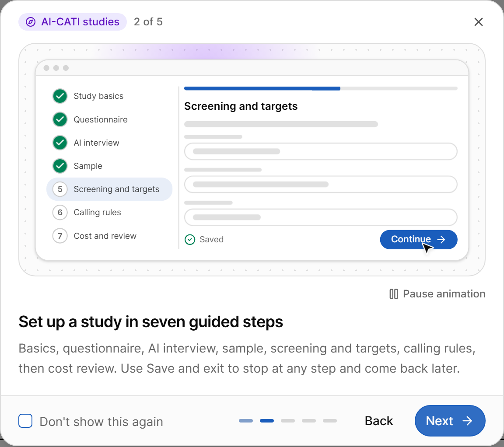Image resolution: width=504 pixels, height=447 pixels.
Task: Click the AI-CATI studies compass badge
Action: point(73,22)
